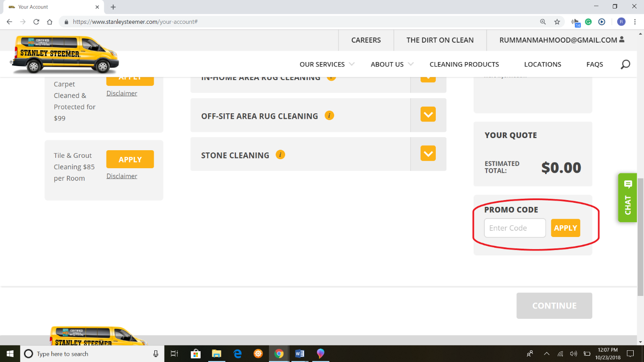
Task: Go to browser home page icon
Action: pos(50,22)
